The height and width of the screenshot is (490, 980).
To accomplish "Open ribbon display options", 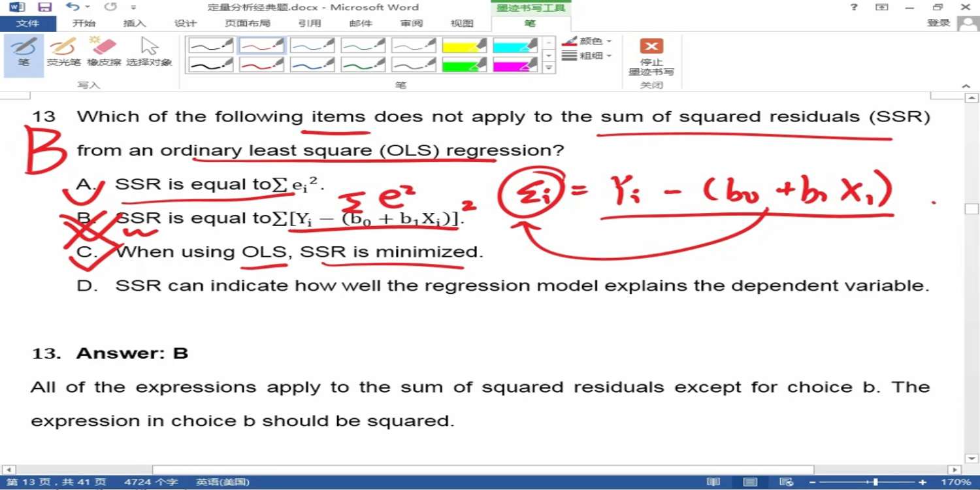I will click(882, 7).
